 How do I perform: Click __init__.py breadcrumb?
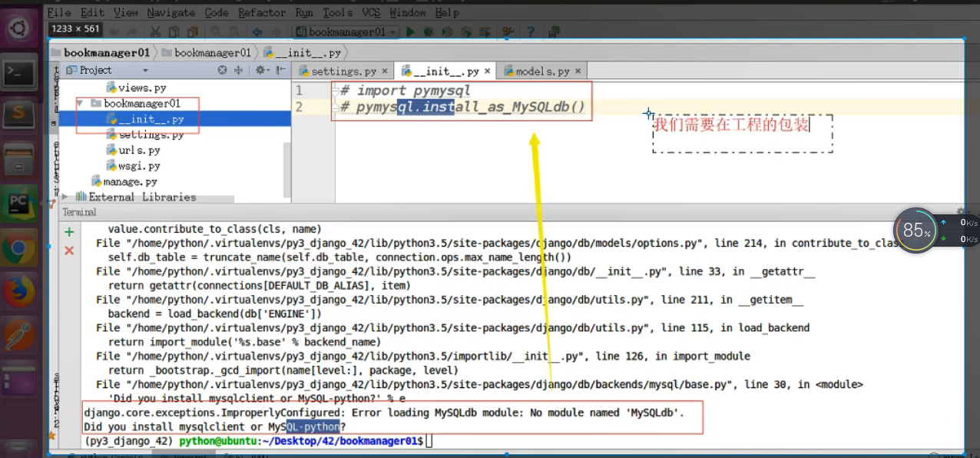(x=302, y=53)
